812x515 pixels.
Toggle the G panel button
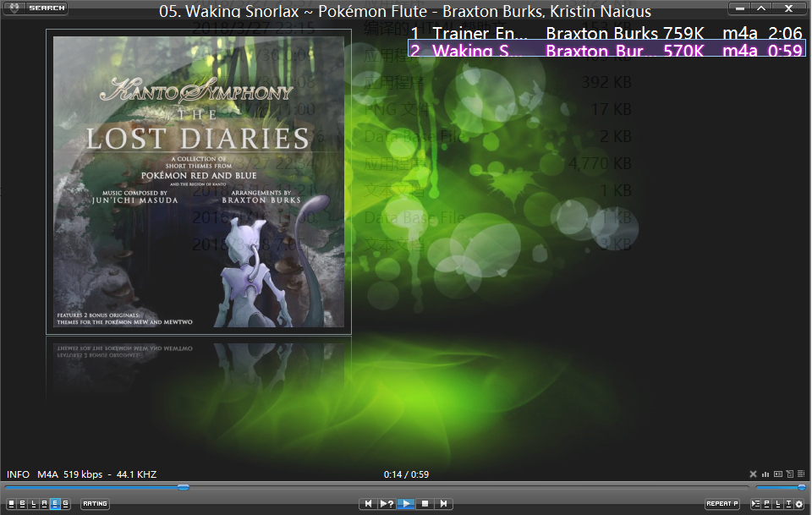(x=65, y=504)
